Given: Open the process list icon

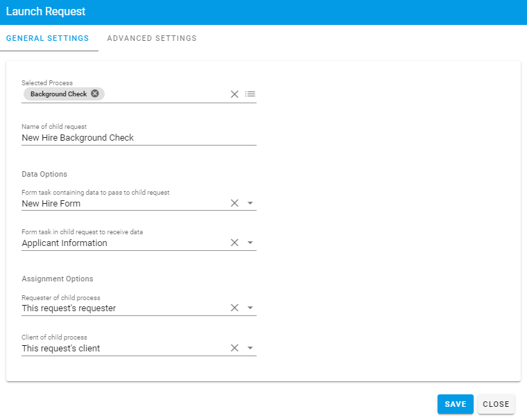Looking at the screenshot, I should (x=250, y=94).
